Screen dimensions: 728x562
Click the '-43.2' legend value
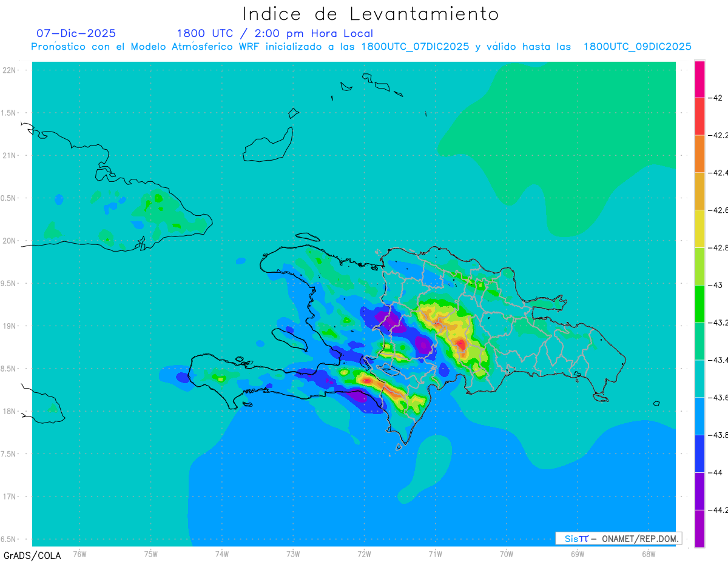pyautogui.click(x=718, y=323)
